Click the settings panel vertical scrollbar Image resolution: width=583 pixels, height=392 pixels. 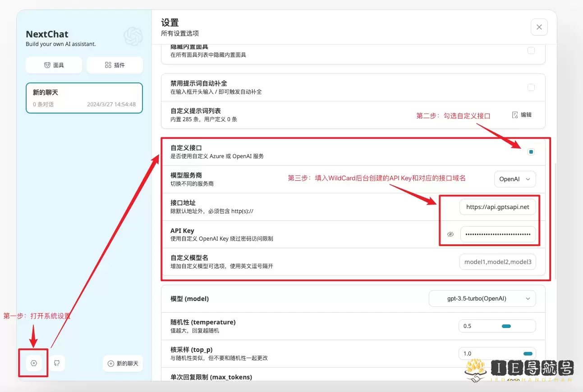tap(555, 221)
